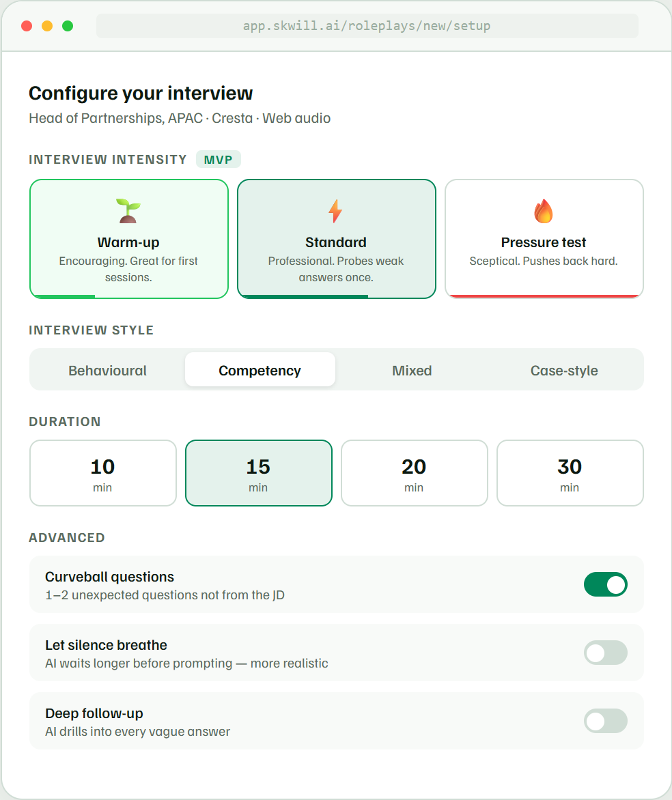Click the browser address bar URL

coord(366,25)
